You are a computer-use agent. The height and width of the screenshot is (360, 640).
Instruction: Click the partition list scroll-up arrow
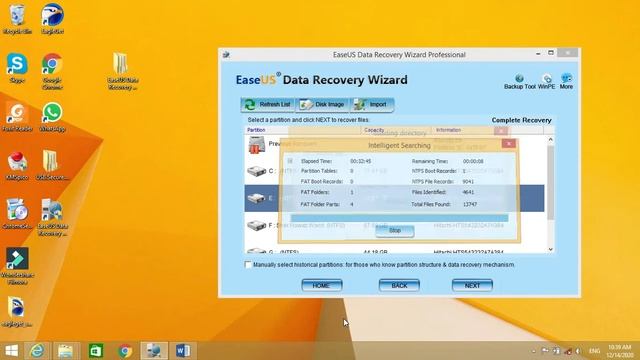point(550,140)
